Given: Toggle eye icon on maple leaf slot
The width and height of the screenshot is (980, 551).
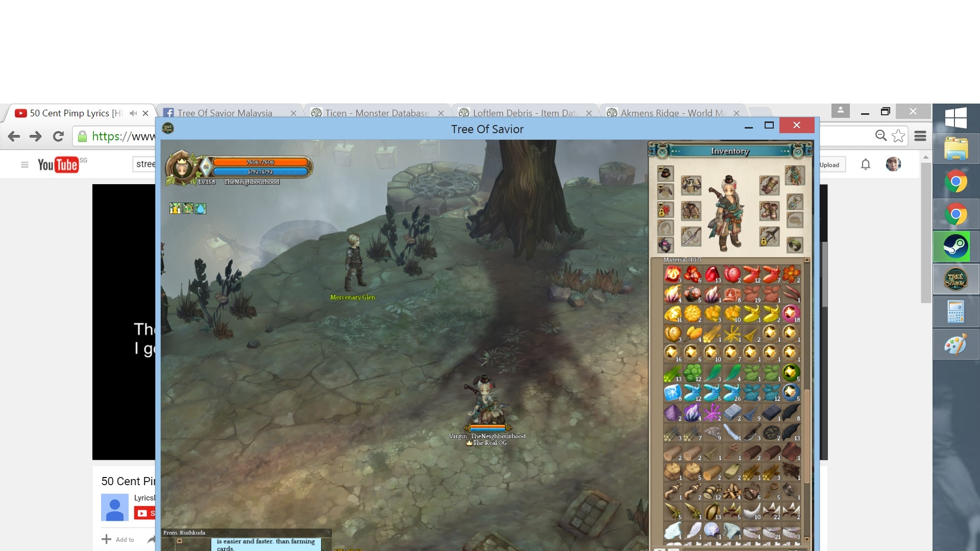Looking at the screenshot, I should tap(660, 205).
